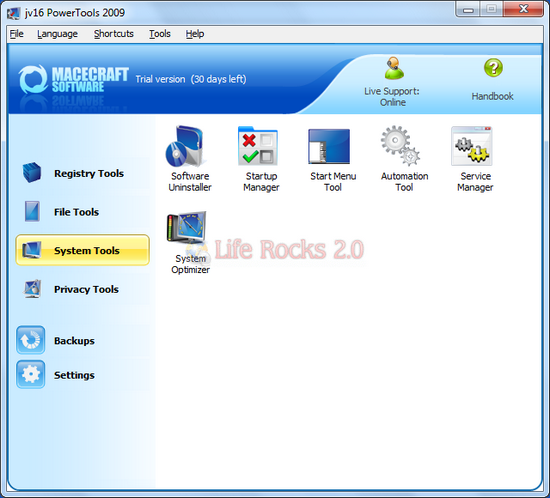Click the Registry Tools cube icon
Image resolution: width=550 pixels, height=498 pixels.
pos(32,172)
